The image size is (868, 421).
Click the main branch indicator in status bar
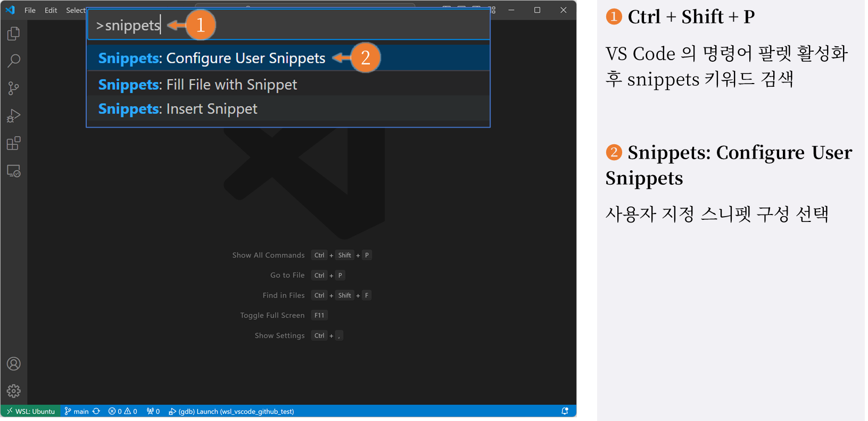click(x=77, y=411)
